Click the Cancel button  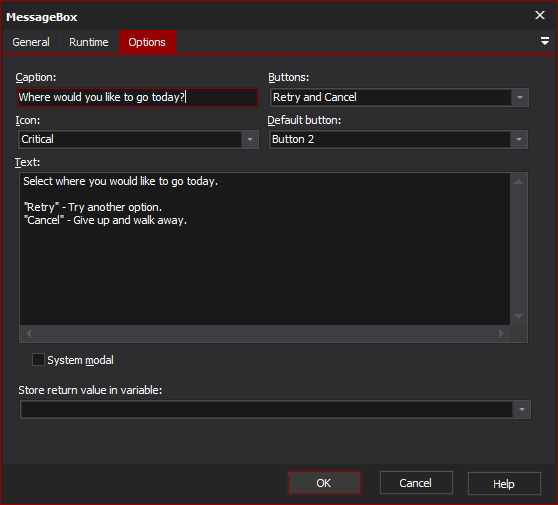(x=416, y=483)
